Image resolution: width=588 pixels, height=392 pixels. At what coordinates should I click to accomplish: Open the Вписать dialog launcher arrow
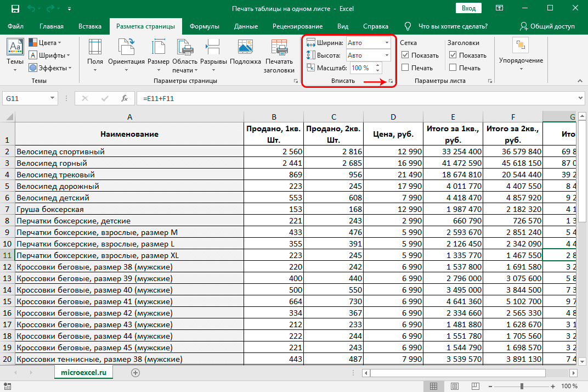click(x=391, y=81)
